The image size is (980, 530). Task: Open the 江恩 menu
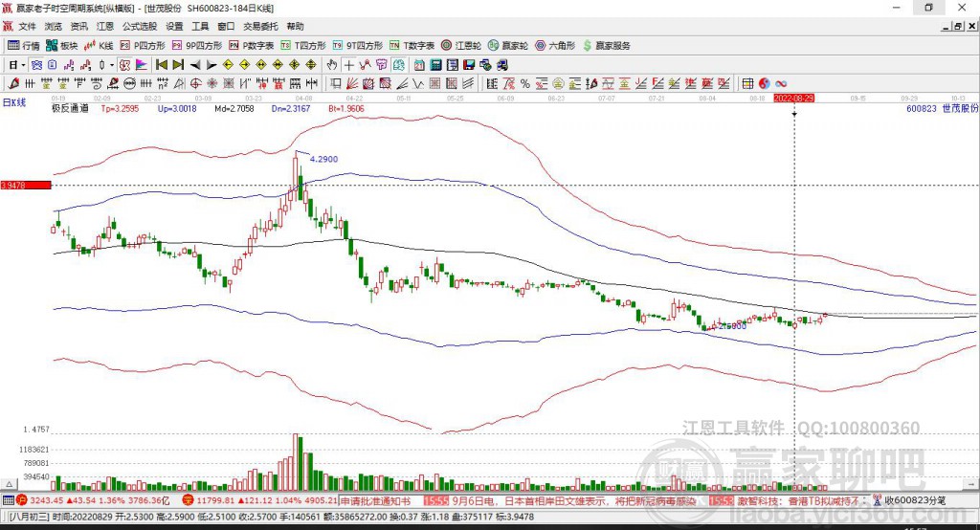pyautogui.click(x=105, y=26)
